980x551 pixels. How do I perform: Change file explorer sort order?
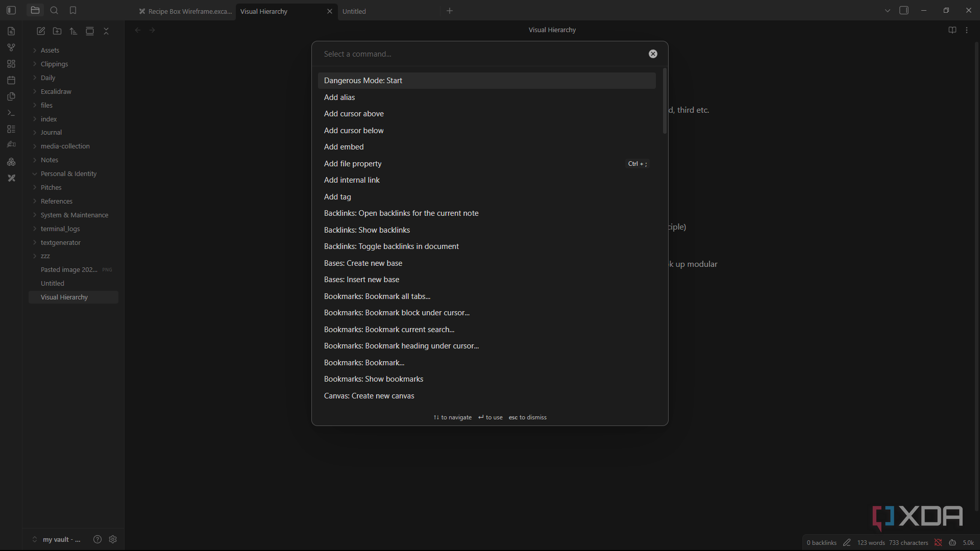pos(73,31)
